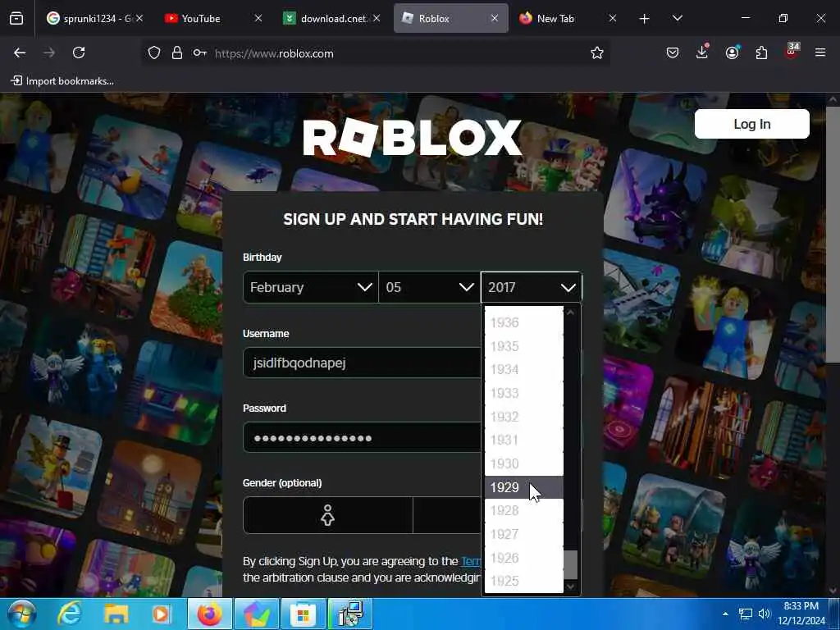Open the Firefox hamburger application menu
This screenshot has height=630, width=840.
click(820, 52)
